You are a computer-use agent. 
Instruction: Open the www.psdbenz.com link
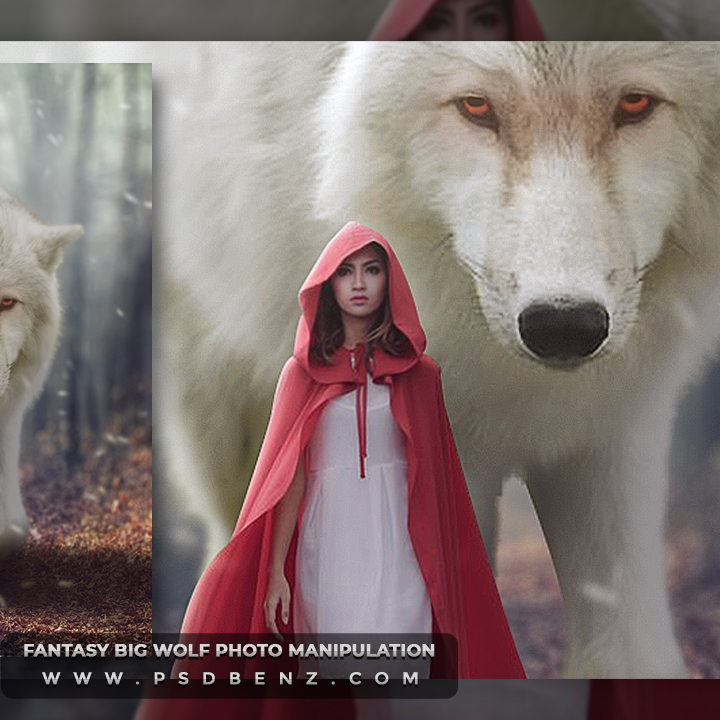(x=231, y=679)
